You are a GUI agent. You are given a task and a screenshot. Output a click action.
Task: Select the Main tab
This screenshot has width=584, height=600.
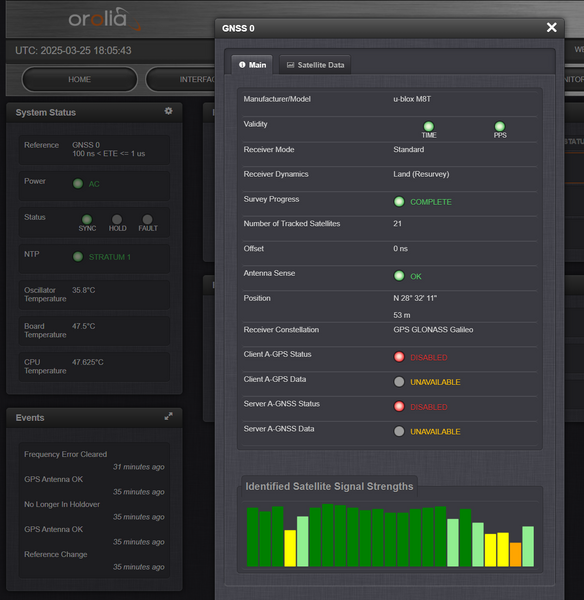tap(252, 65)
